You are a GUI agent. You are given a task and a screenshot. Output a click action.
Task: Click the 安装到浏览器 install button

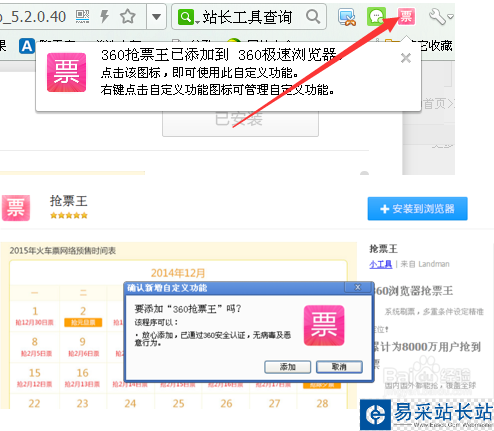click(417, 209)
